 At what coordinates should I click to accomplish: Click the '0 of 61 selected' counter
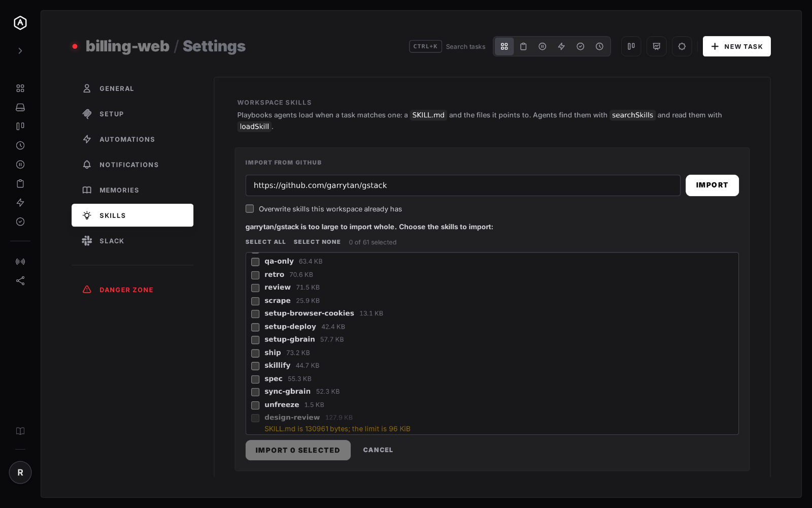click(373, 242)
